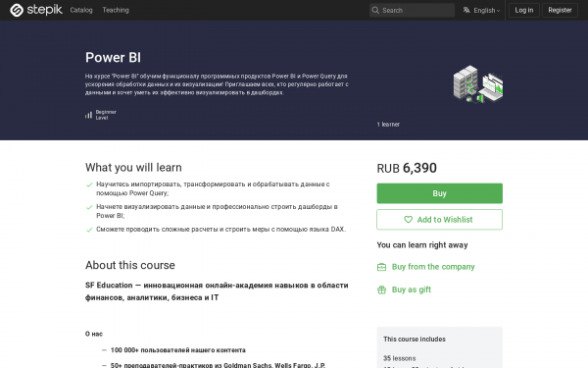Click the RUB 6,390 price
The height and width of the screenshot is (368, 588).
(407, 168)
